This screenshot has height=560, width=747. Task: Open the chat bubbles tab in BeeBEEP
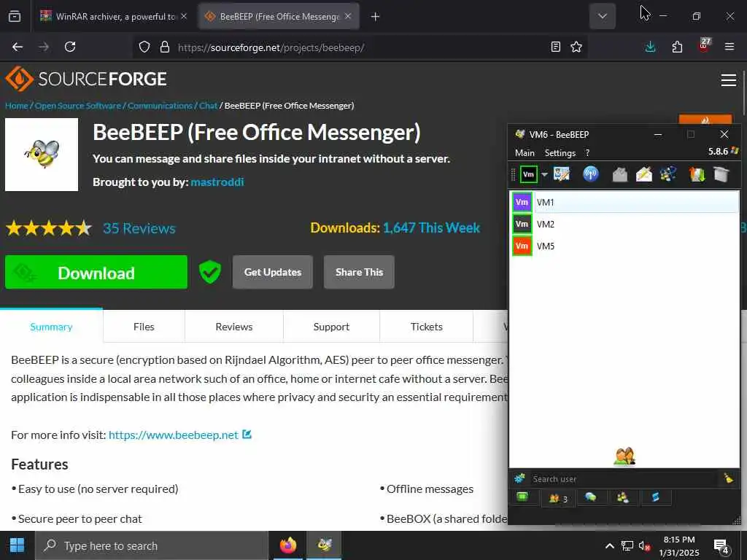point(591,497)
